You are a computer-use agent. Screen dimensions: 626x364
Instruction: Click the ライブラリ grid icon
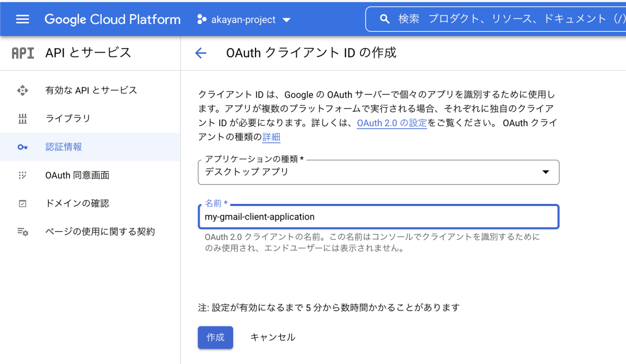pos(22,118)
